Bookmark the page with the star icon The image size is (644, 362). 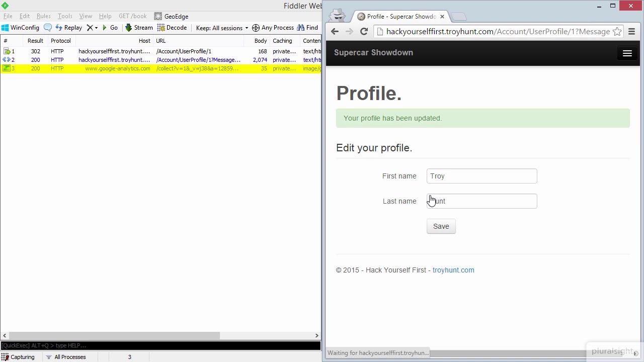[617, 31]
